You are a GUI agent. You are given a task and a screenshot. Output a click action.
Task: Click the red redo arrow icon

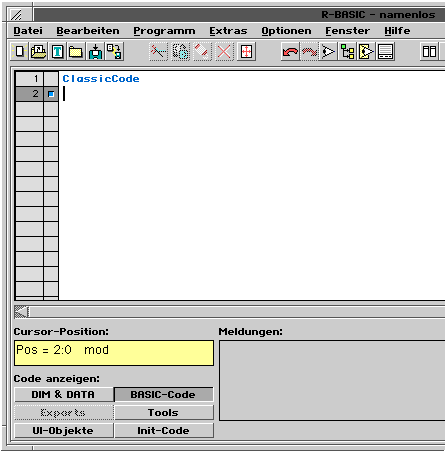click(x=309, y=52)
